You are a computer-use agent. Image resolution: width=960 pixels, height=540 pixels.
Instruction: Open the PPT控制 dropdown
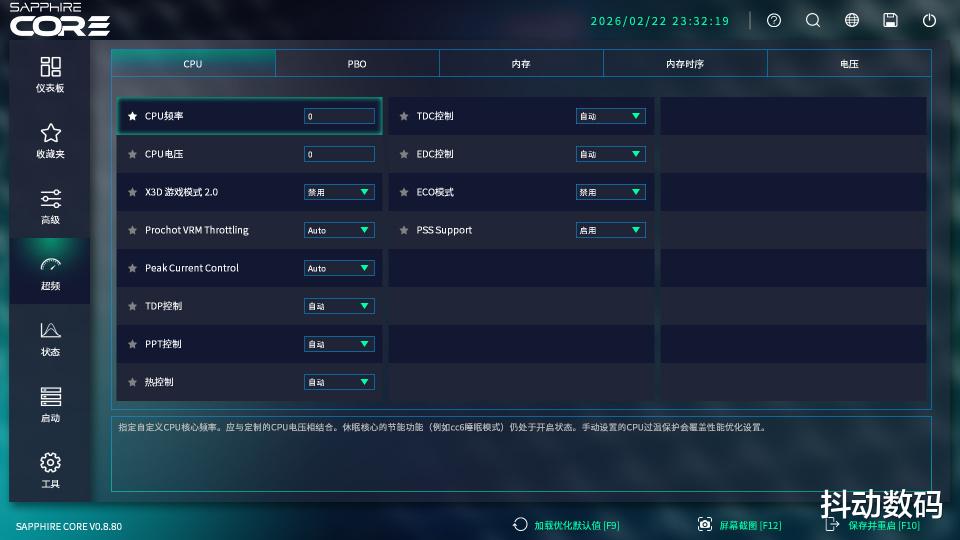point(339,344)
